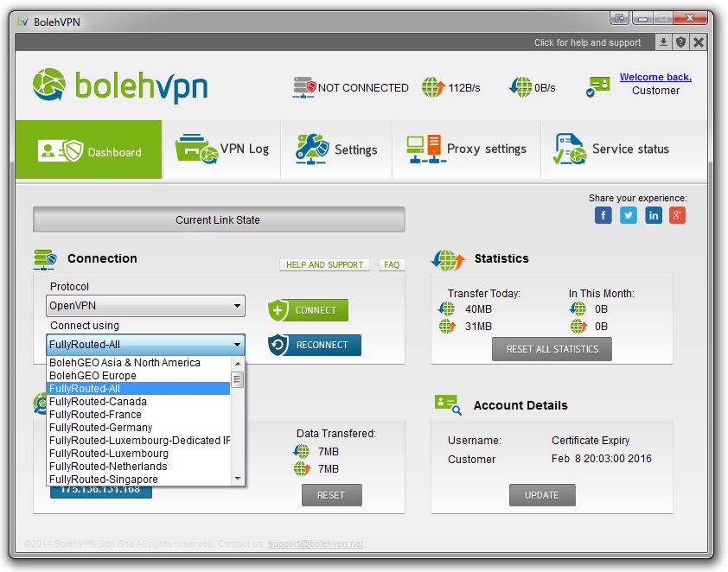Viewport: 728px width, 572px height.
Task: Click the VPN Log printer icon
Action: coord(196,149)
